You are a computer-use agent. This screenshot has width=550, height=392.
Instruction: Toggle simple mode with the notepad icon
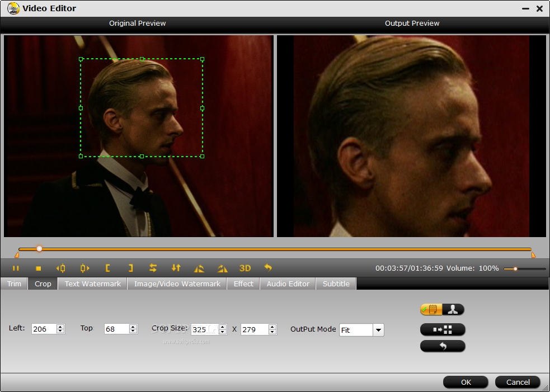[431, 310]
